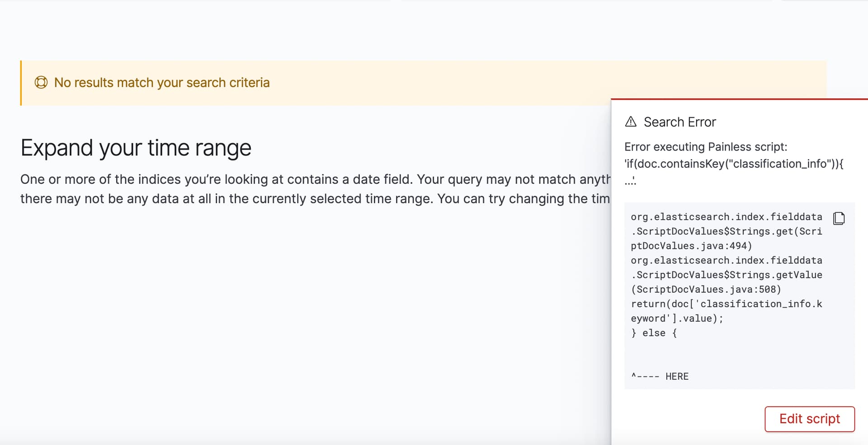868x445 pixels.
Task: Click the 'eyword'].value);' code line
Action: [x=677, y=319]
